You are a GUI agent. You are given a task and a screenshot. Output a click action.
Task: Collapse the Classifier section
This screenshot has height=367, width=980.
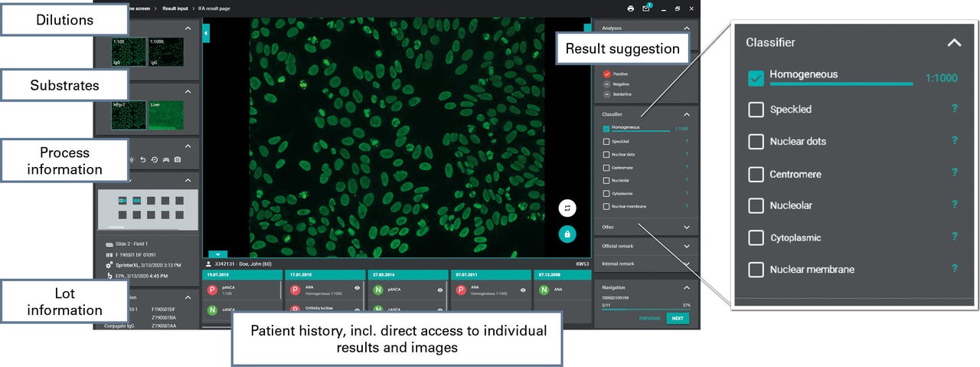687,113
